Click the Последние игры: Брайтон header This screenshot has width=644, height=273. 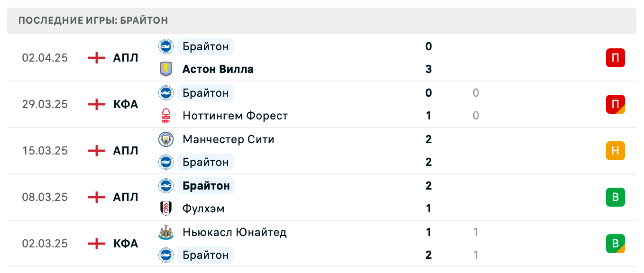(93, 21)
